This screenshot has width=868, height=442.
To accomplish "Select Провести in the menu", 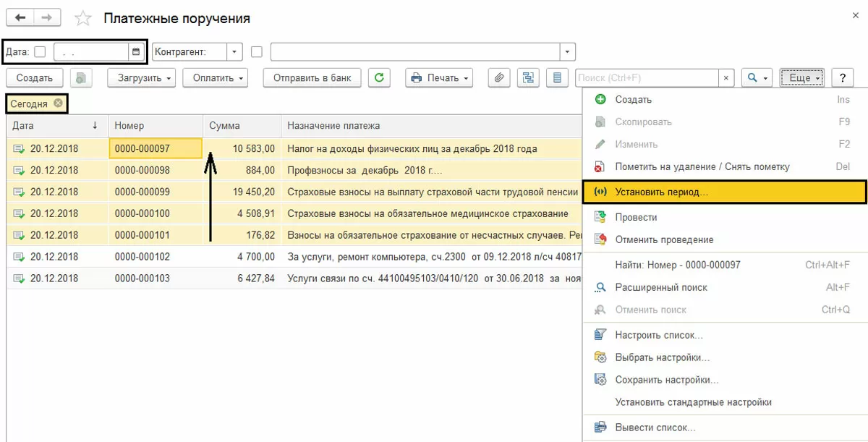I will 725,217.
